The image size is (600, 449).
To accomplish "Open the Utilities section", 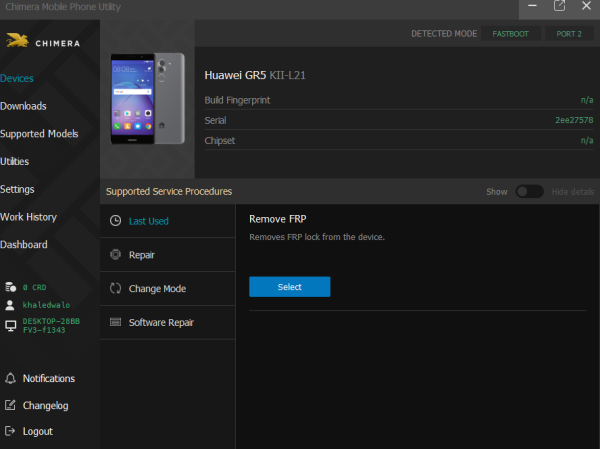I will click(15, 161).
